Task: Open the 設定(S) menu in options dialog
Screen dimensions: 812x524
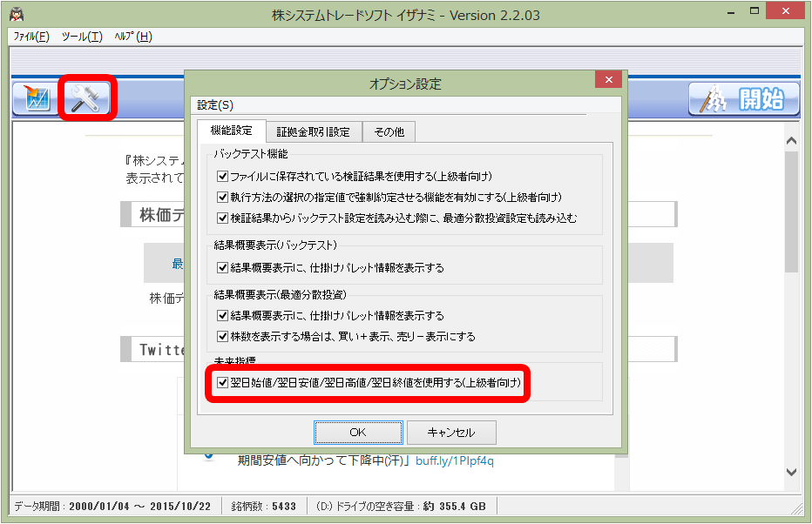Action: point(215,105)
